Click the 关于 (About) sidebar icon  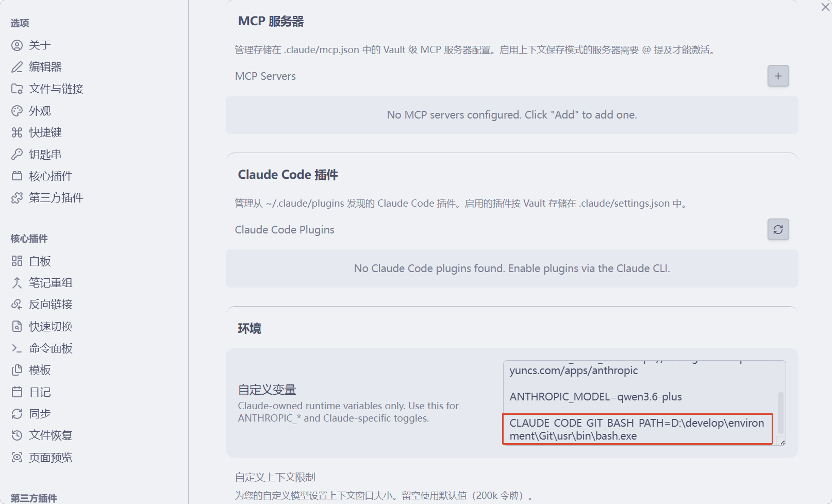[17, 45]
